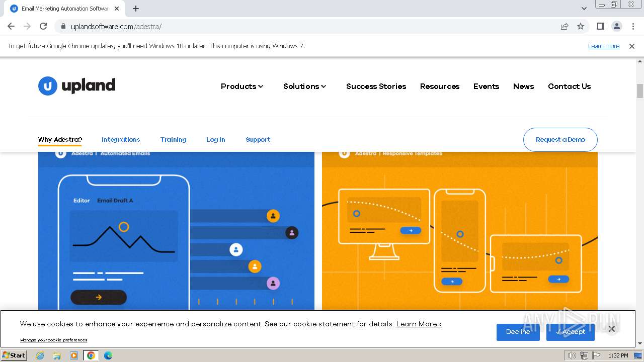The height and width of the screenshot is (362, 644).
Task: Open Windows Explorer from taskbar
Action: [x=57, y=355]
